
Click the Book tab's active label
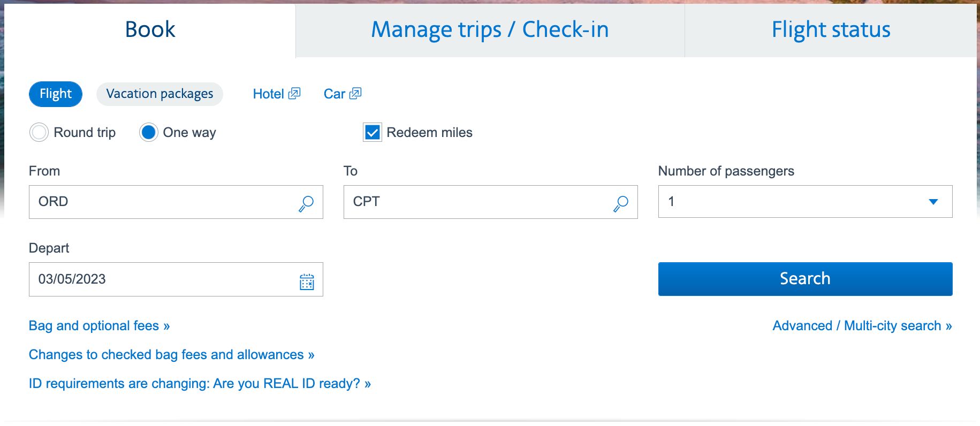(150, 29)
